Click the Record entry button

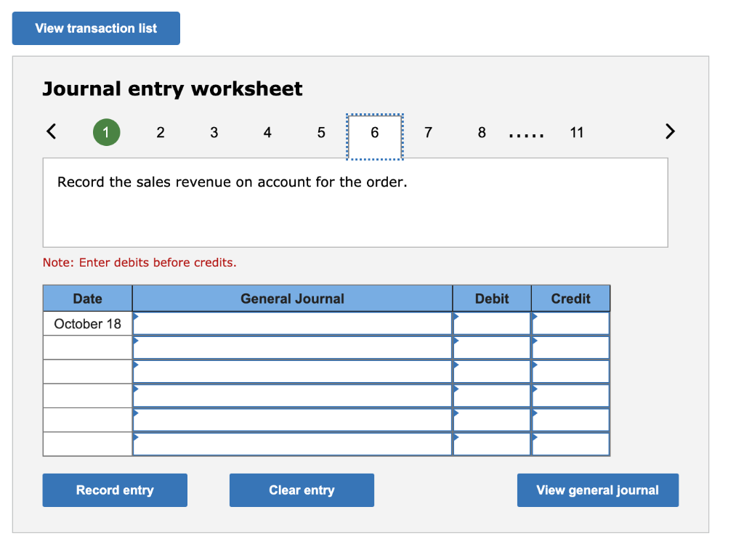coord(115,490)
